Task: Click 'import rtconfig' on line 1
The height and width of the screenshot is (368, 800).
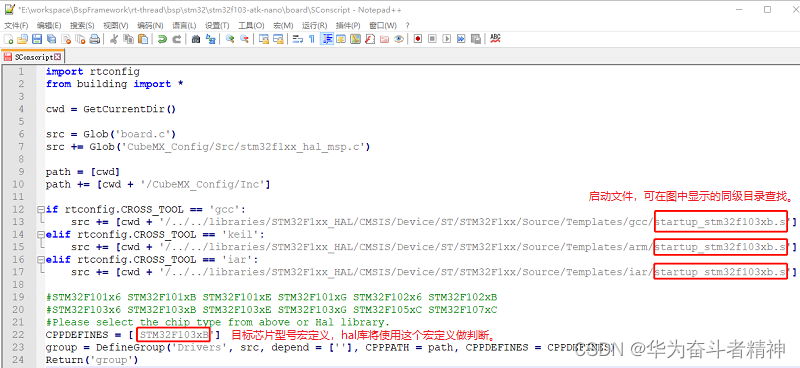Action: click(x=92, y=71)
